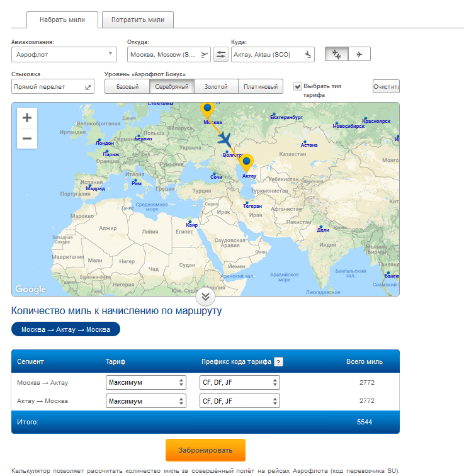Click the Астана city marker
The width and height of the screenshot is (464, 476).
305,142
